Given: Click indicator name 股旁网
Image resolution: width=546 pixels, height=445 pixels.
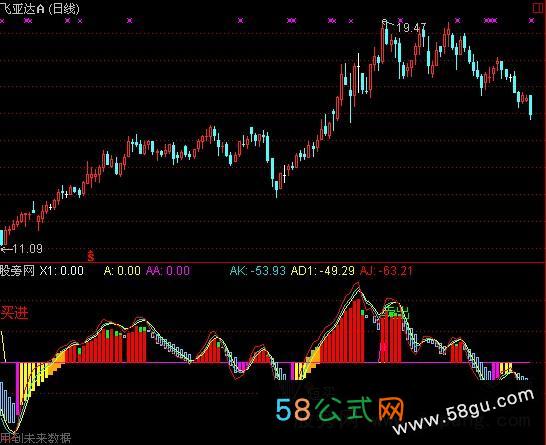Looking at the screenshot, I should 17,270.
